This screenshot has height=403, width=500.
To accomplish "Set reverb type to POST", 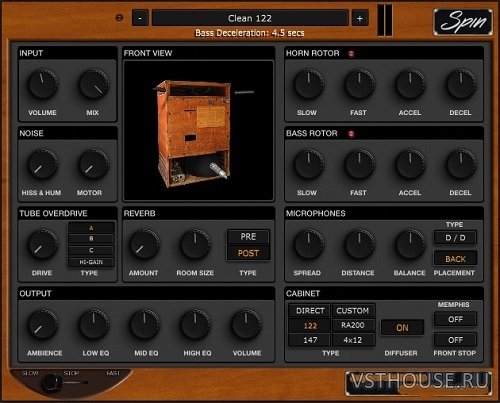I will click(248, 253).
